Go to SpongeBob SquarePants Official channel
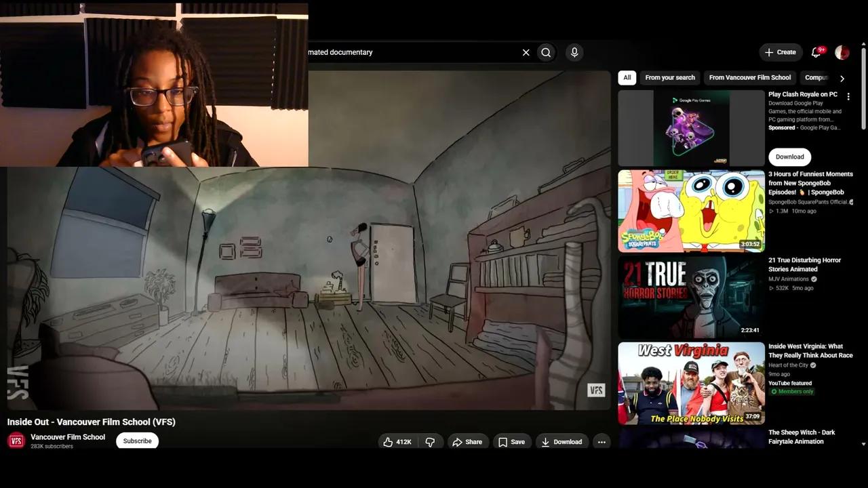 click(808, 202)
